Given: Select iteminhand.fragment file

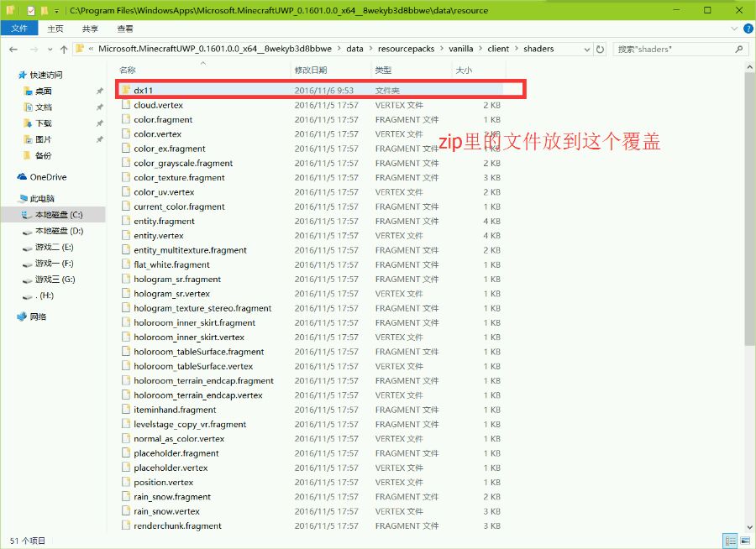Looking at the screenshot, I should pyautogui.click(x=175, y=409).
